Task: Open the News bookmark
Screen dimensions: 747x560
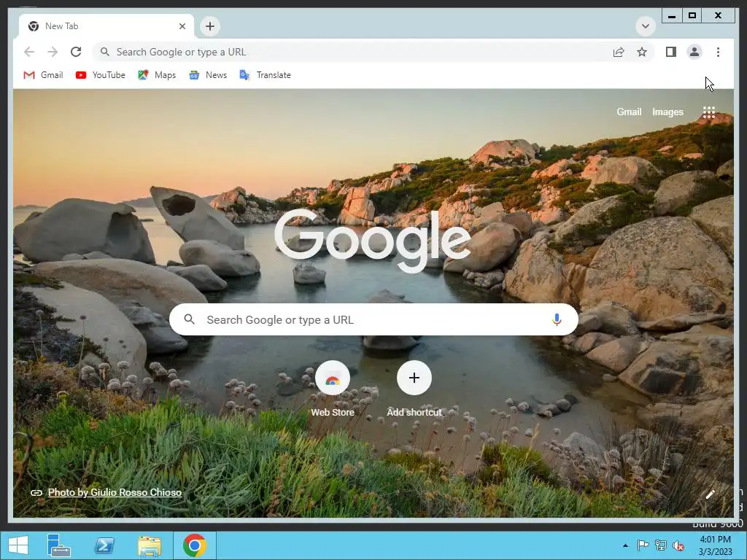Action: 208,75
